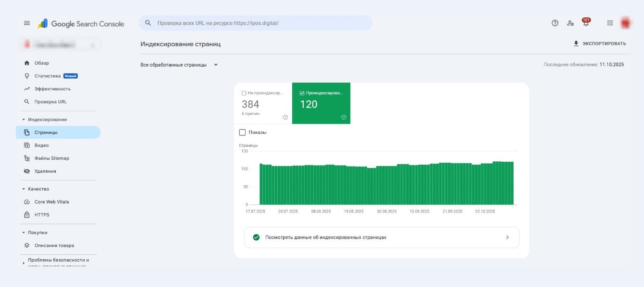Screen dimensions: 644x287
Task: Open the user management settings icon
Action: (570, 23)
